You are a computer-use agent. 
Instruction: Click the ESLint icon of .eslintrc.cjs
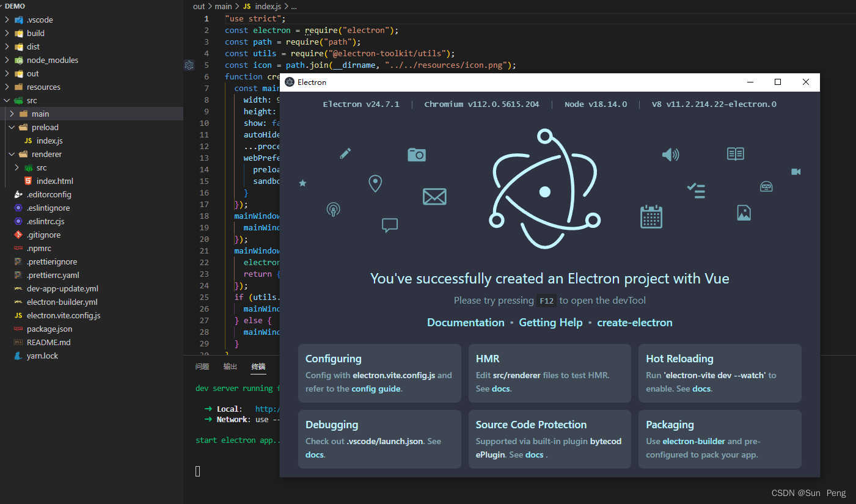(18, 221)
